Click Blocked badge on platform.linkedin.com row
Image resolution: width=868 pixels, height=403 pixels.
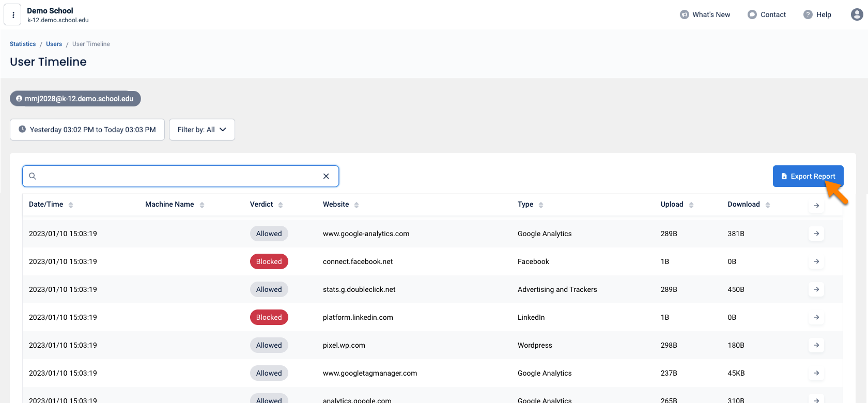click(x=269, y=317)
